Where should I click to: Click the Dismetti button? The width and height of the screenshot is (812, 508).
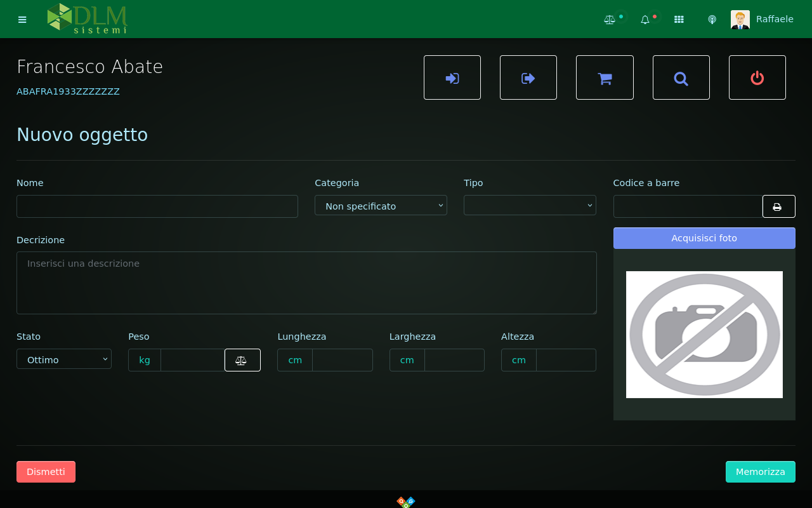46,472
